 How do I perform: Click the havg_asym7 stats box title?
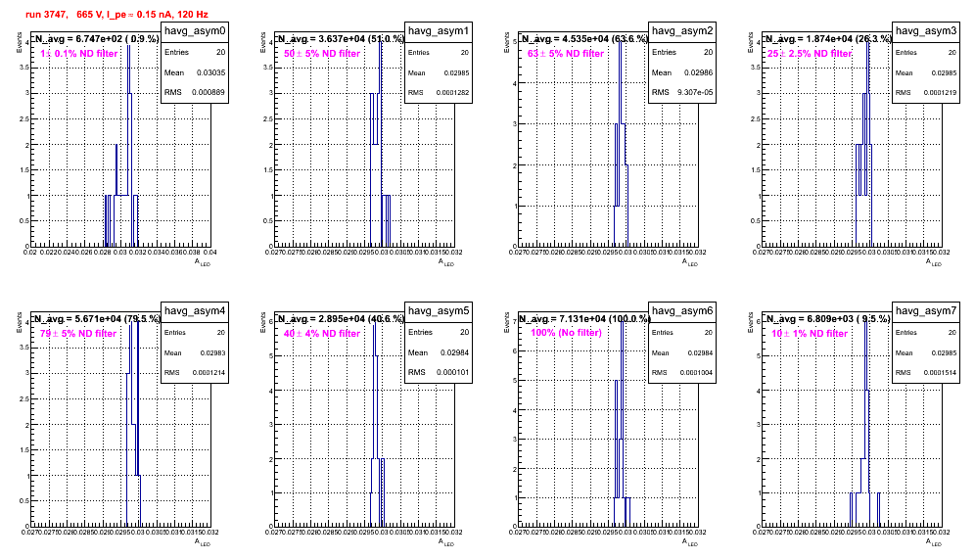(926, 310)
